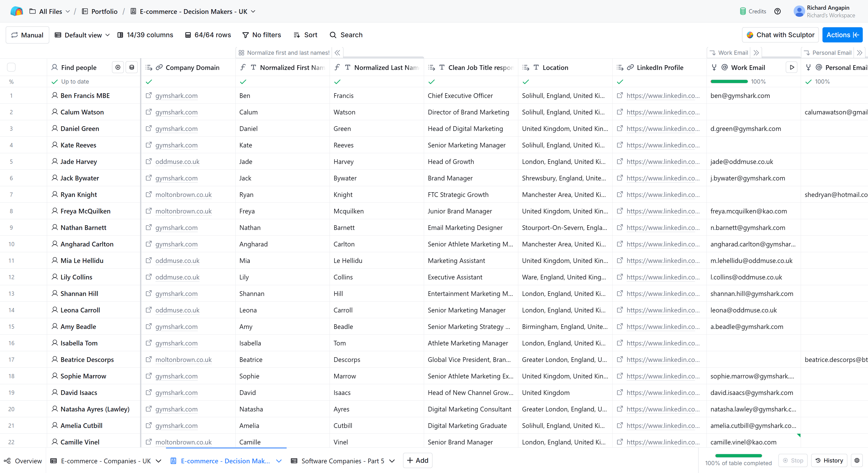The width and height of the screenshot is (868, 473).
Task: Click the database icon in Find people header
Action: 131,67
